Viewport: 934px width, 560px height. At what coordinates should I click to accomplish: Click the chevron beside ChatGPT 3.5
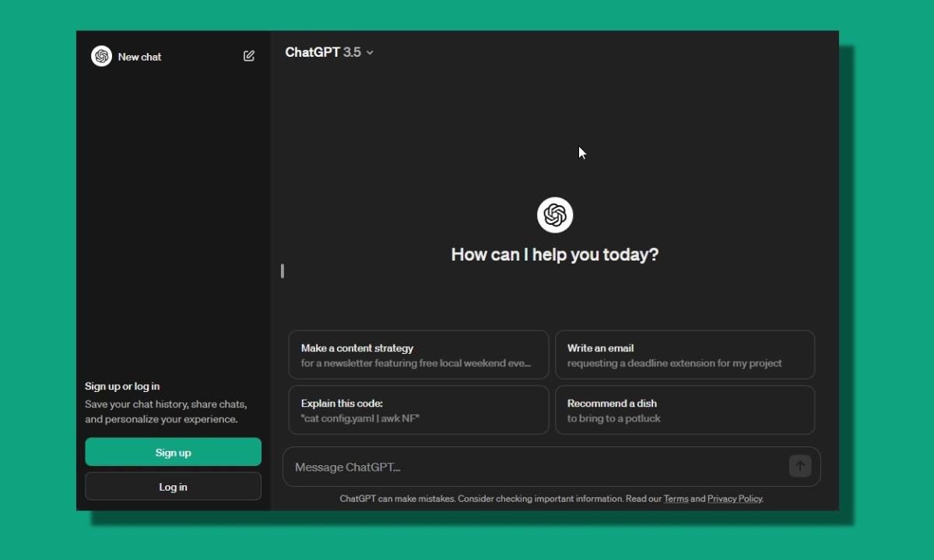(x=370, y=53)
